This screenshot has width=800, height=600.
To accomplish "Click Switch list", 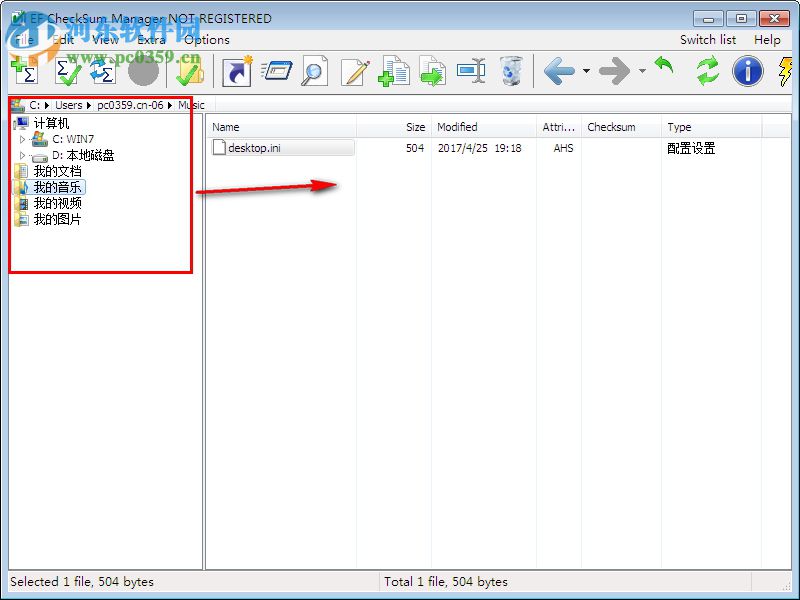I will [x=707, y=40].
